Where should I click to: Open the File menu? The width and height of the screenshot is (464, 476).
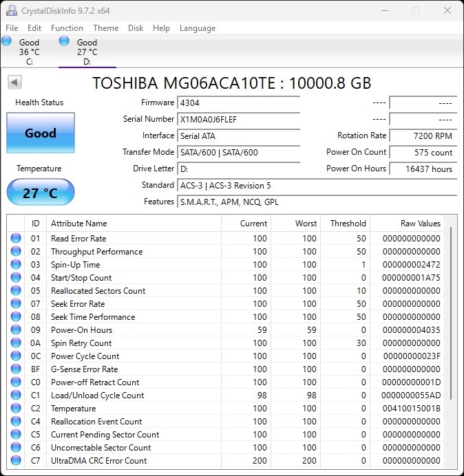12,28
